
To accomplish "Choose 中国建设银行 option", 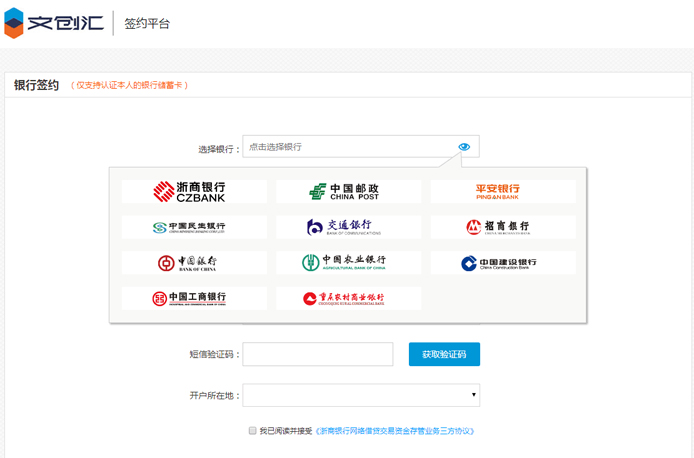I will 503,263.
